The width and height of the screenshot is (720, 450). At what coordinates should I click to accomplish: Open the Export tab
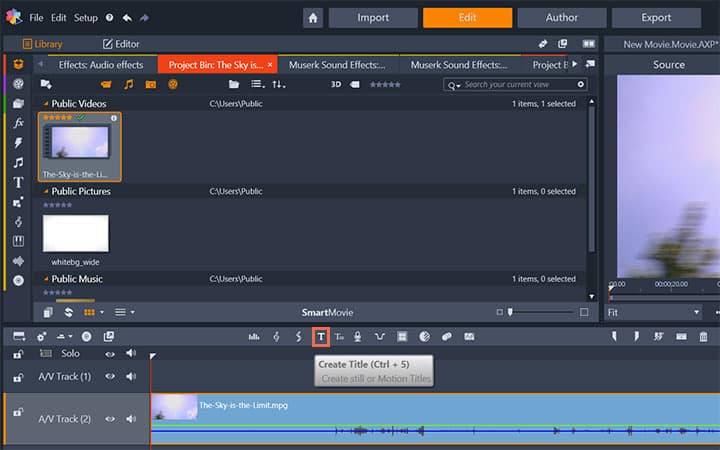click(656, 18)
